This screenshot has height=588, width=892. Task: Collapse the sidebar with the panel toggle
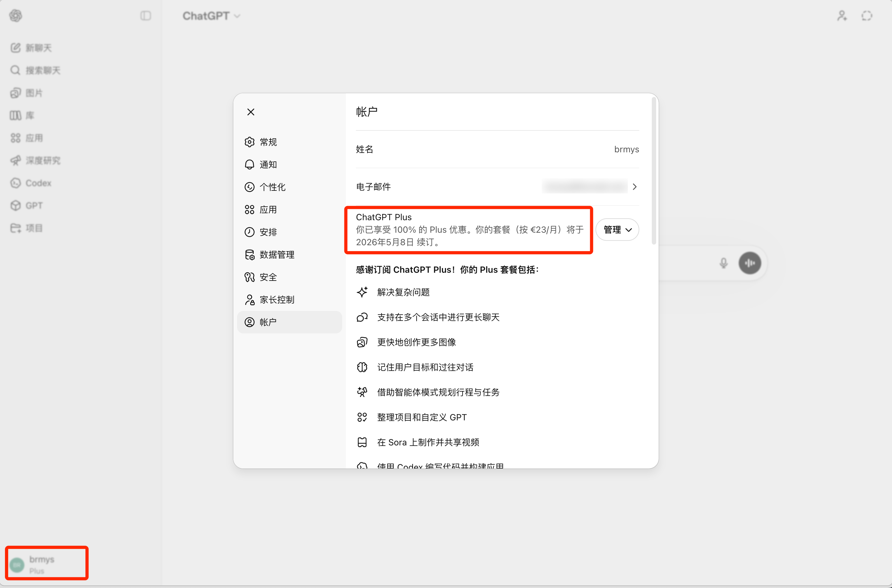pos(146,16)
